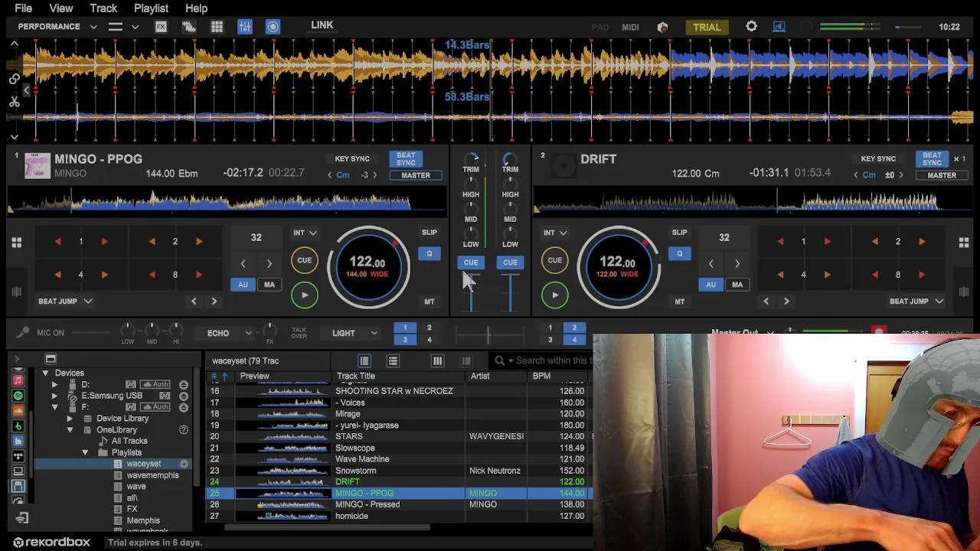Select the Apple Music icon in sidebar
This screenshot has width=980, height=551.
(x=18, y=380)
